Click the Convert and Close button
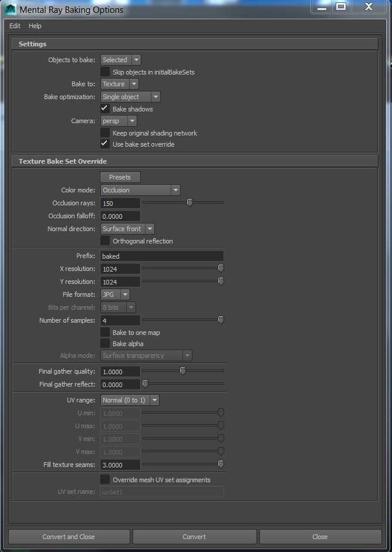Viewport: 392px width, 552px height. pyautogui.click(x=69, y=537)
